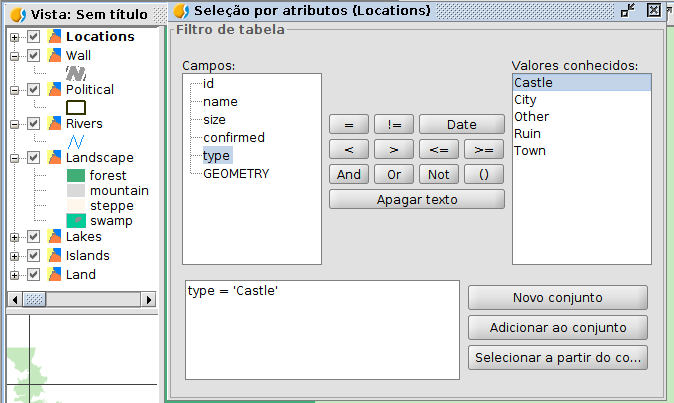Select 'Ruin' from known values list
Screen dimensions: 674x403
(x=527, y=134)
